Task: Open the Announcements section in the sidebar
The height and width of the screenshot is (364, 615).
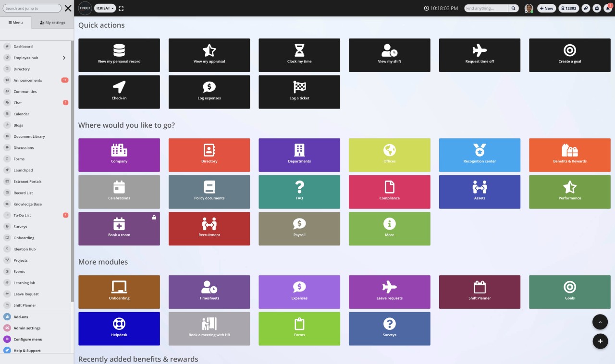Action: coord(29,80)
